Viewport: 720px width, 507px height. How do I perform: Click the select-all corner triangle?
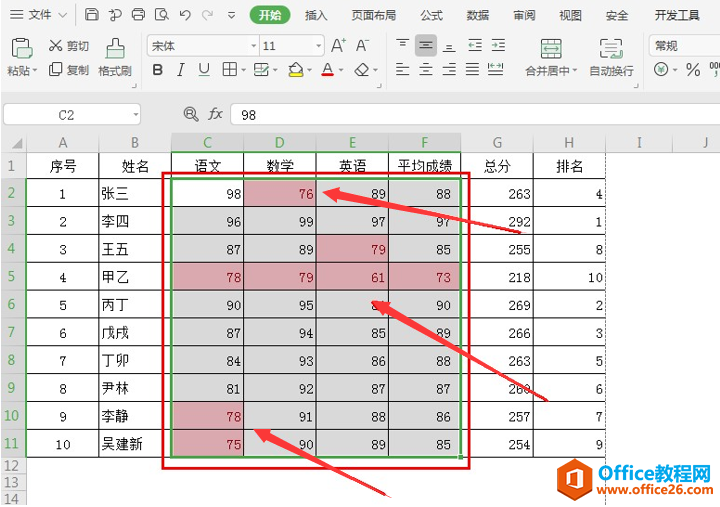(16, 144)
